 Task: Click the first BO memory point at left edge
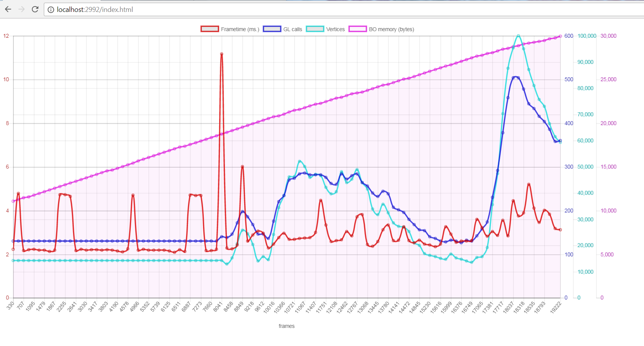pyautogui.click(x=13, y=201)
